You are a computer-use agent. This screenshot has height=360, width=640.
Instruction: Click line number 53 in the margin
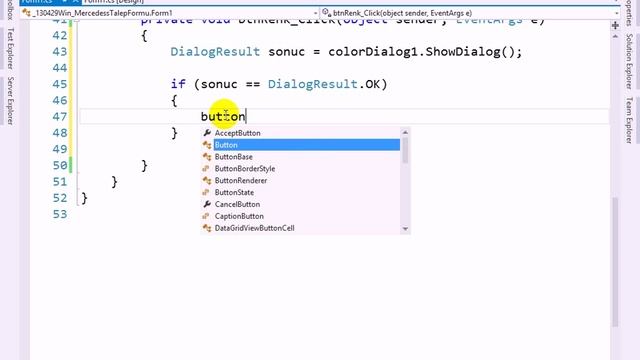pyautogui.click(x=60, y=214)
